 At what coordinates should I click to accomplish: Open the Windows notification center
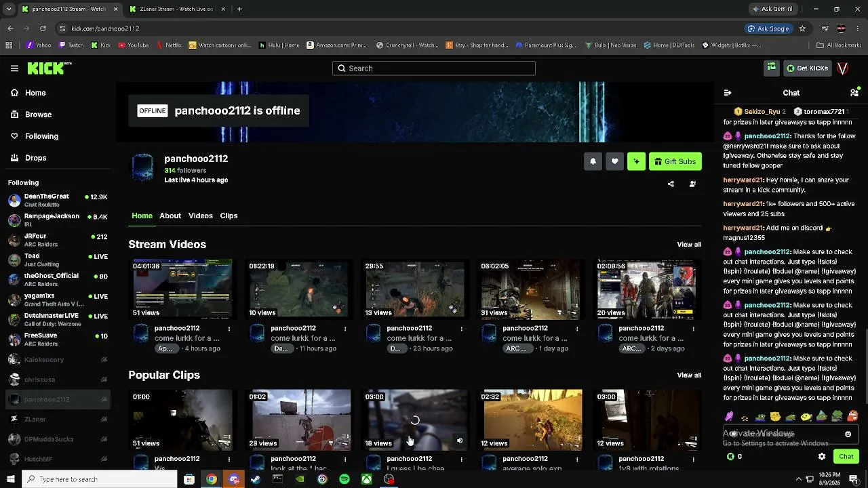coord(854,479)
